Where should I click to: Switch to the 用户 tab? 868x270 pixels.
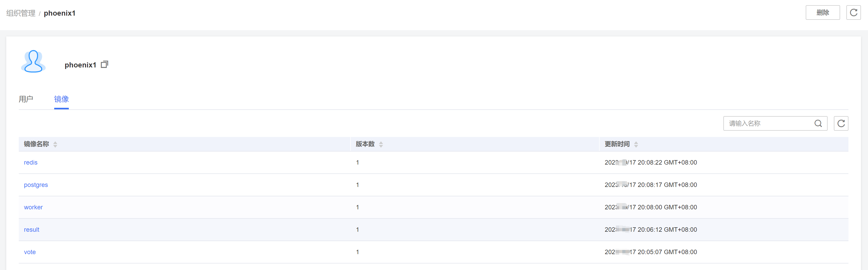tap(26, 99)
